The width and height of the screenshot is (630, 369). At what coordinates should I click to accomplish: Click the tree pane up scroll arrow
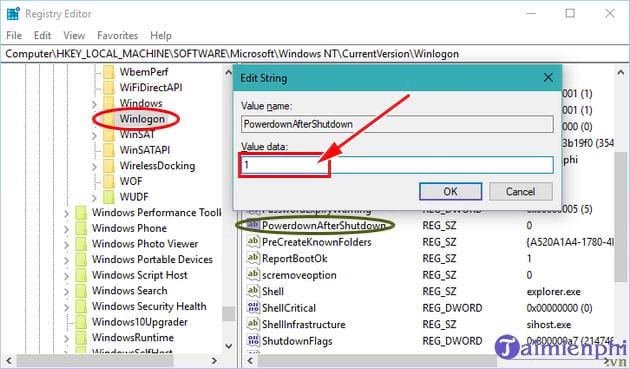[x=229, y=72]
